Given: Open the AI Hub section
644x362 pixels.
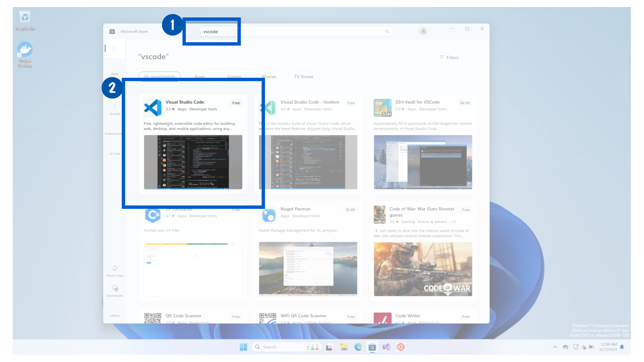Looking at the screenshot, I should (x=114, y=149).
